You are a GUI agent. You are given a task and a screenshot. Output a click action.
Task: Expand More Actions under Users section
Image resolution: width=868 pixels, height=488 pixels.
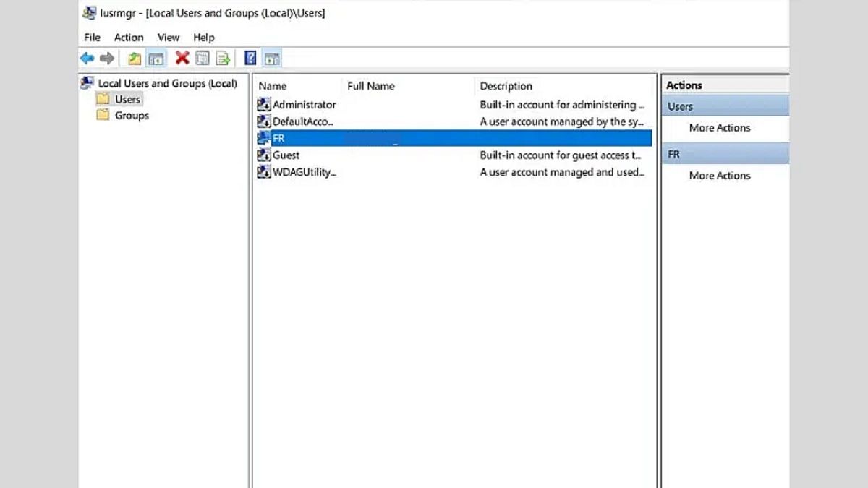pos(719,128)
